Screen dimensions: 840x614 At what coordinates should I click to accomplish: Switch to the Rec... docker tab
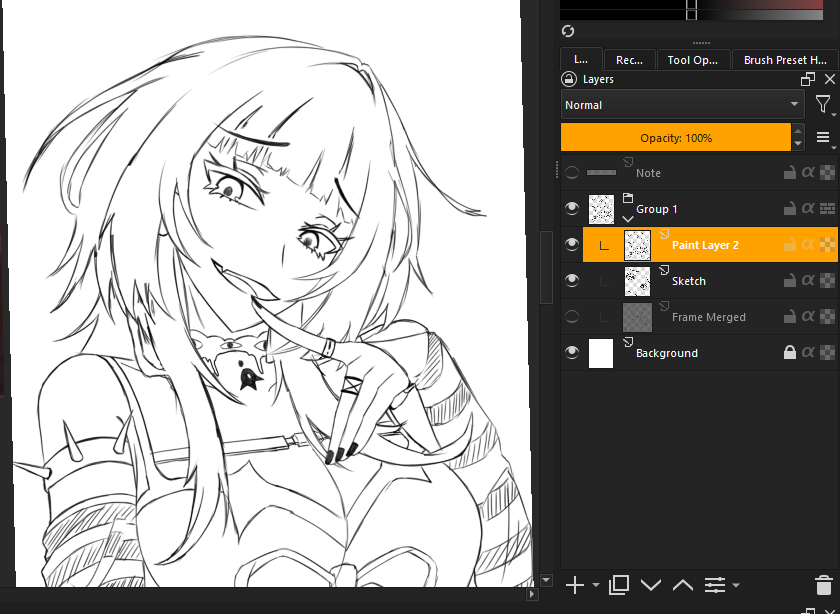pyautogui.click(x=629, y=60)
